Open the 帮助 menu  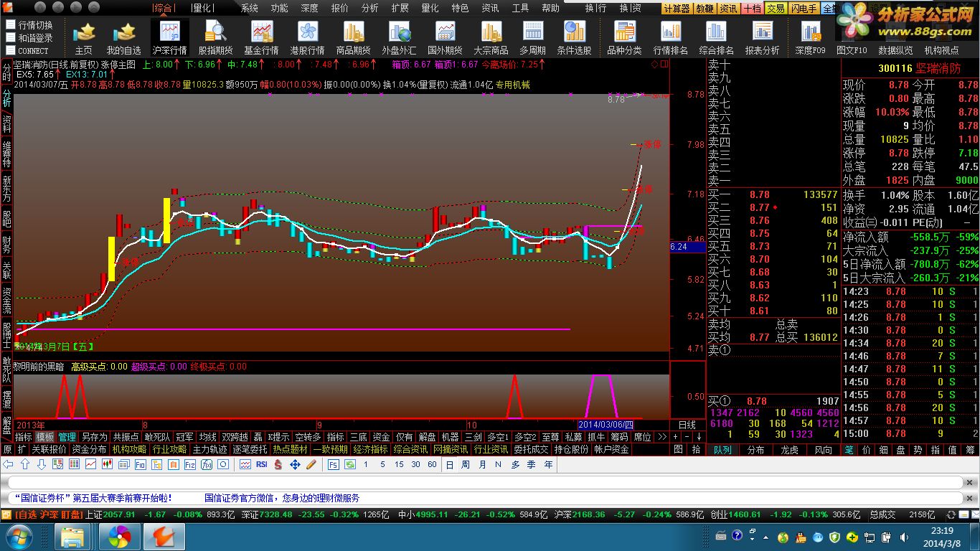point(550,8)
